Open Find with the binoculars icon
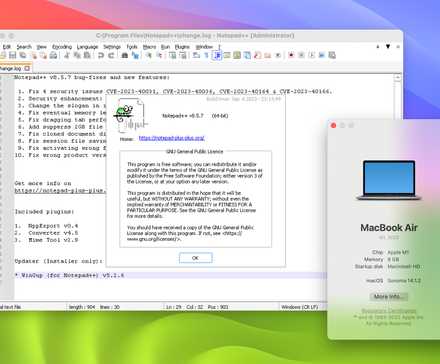The height and width of the screenshot is (364, 440). coord(125,55)
